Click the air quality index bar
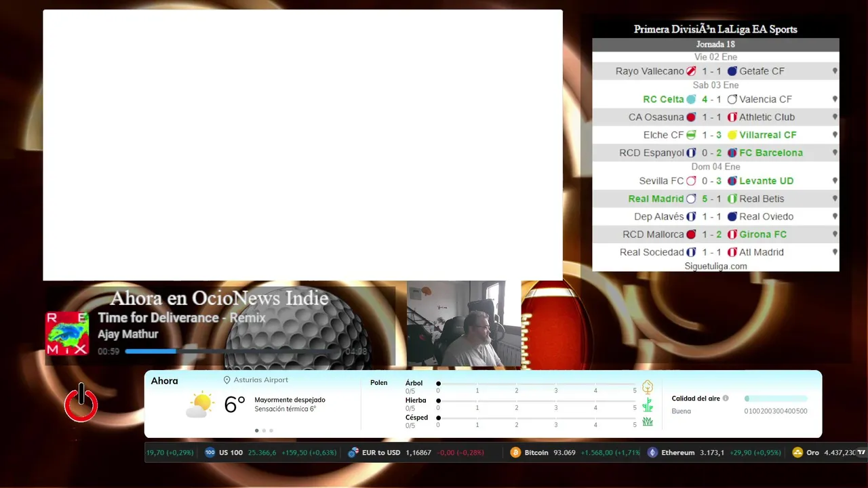Viewport: 868px width, 488px height. pos(776,399)
